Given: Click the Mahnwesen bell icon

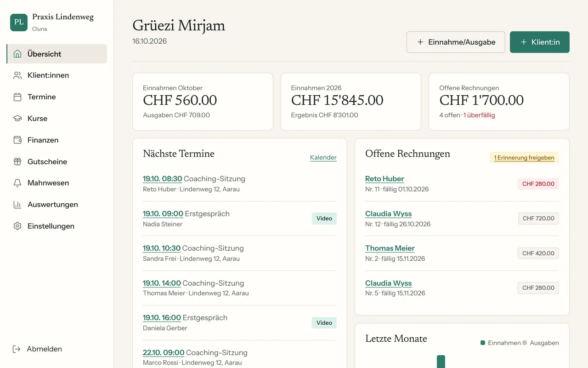Looking at the screenshot, I should point(17,183).
